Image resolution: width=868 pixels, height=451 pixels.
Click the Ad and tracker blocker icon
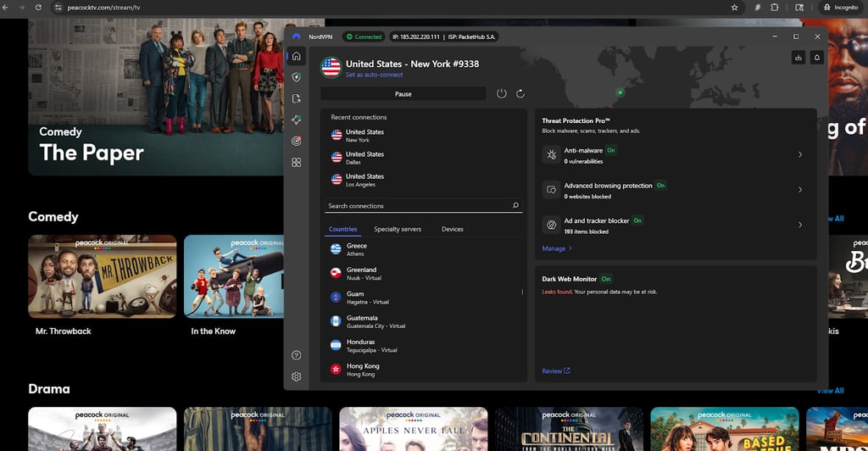(x=551, y=225)
